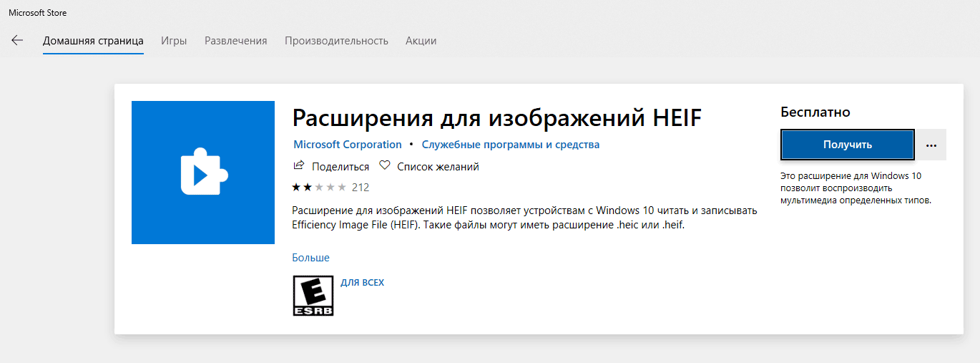This screenshot has height=363, width=980.
Task: Expand description with Больше link
Action: click(x=311, y=258)
